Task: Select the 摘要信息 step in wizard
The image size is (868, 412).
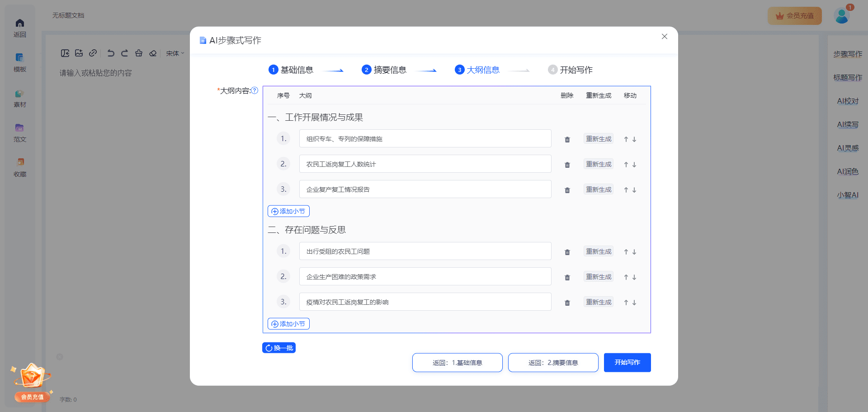Action: coord(384,70)
